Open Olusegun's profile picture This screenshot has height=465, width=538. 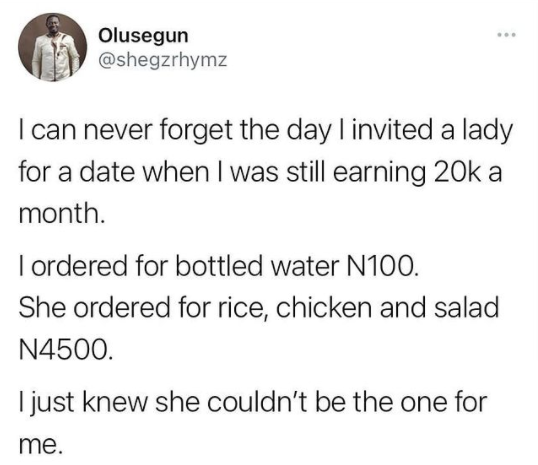pos(53,47)
